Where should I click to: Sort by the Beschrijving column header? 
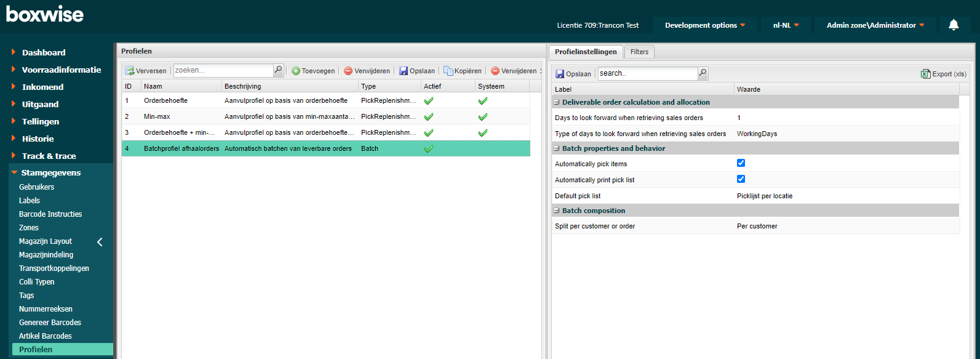point(290,86)
